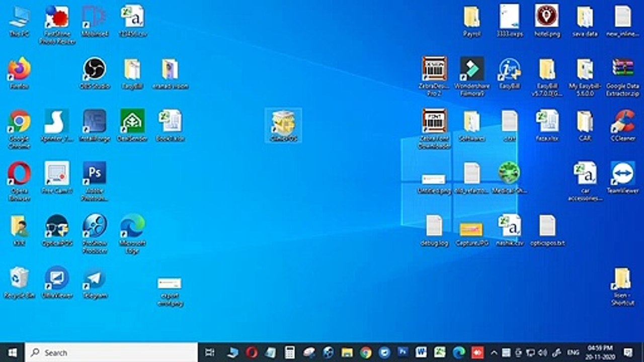This screenshot has height=362, width=644.
Task: Select faza.xlsx spreadsheet file
Action: 547,126
